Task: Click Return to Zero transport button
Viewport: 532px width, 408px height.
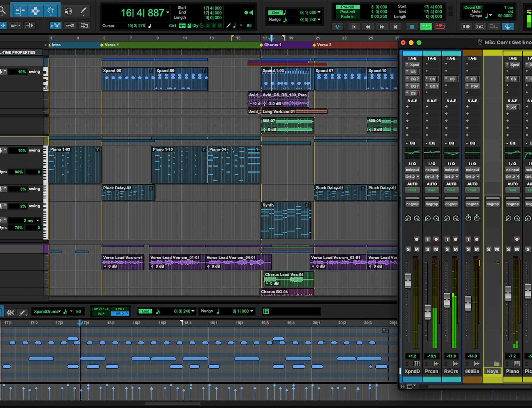Action: pyautogui.click(x=354, y=27)
